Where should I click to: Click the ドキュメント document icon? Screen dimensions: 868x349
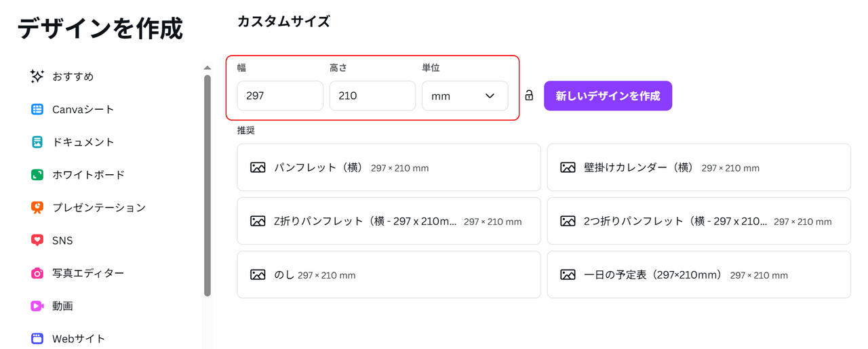pos(37,142)
